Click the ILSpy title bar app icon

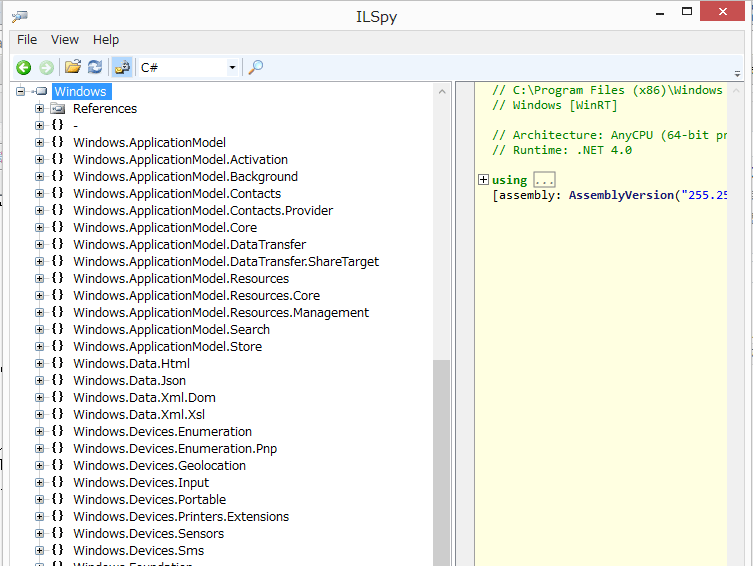pos(20,16)
